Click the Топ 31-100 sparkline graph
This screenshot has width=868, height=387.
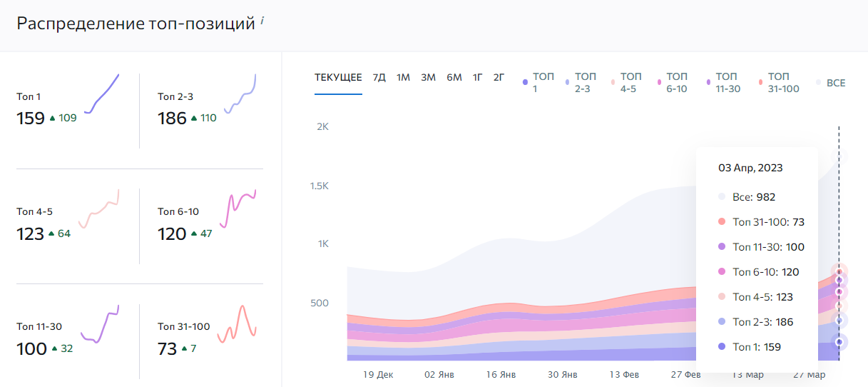[x=237, y=324]
